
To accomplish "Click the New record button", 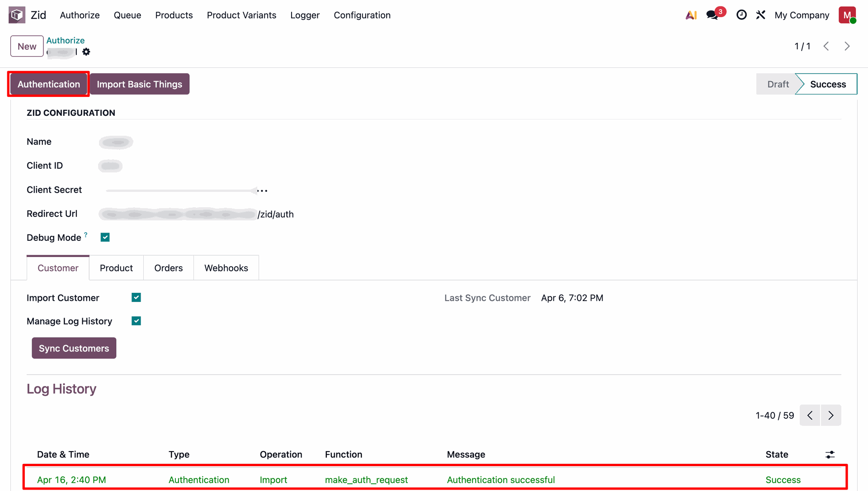I will coord(27,46).
